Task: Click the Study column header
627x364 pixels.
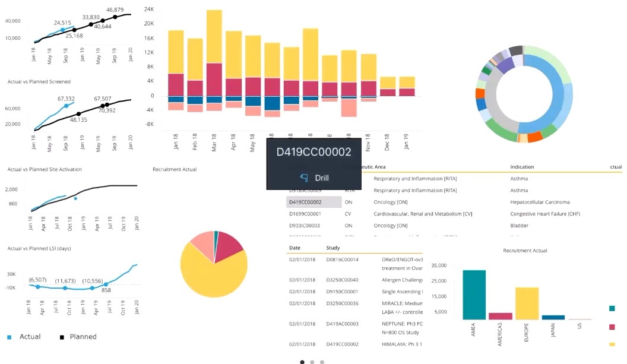Action: tap(333, 248)
